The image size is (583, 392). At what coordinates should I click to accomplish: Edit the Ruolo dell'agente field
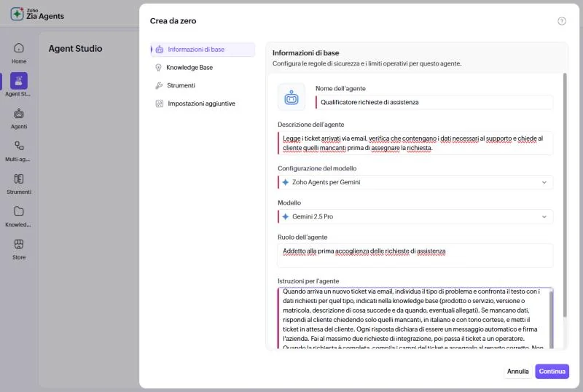point(415,256)
